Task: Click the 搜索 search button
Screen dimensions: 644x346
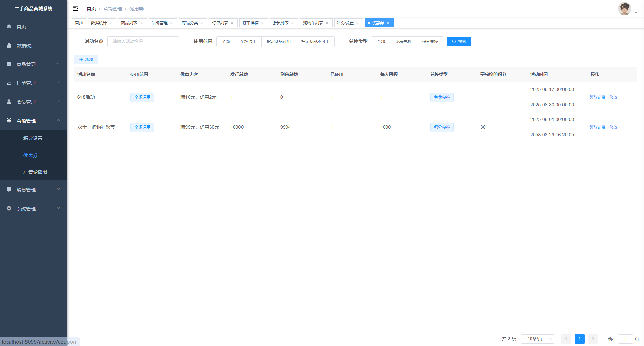Action: pyautogui.click(x=459, y=42)
